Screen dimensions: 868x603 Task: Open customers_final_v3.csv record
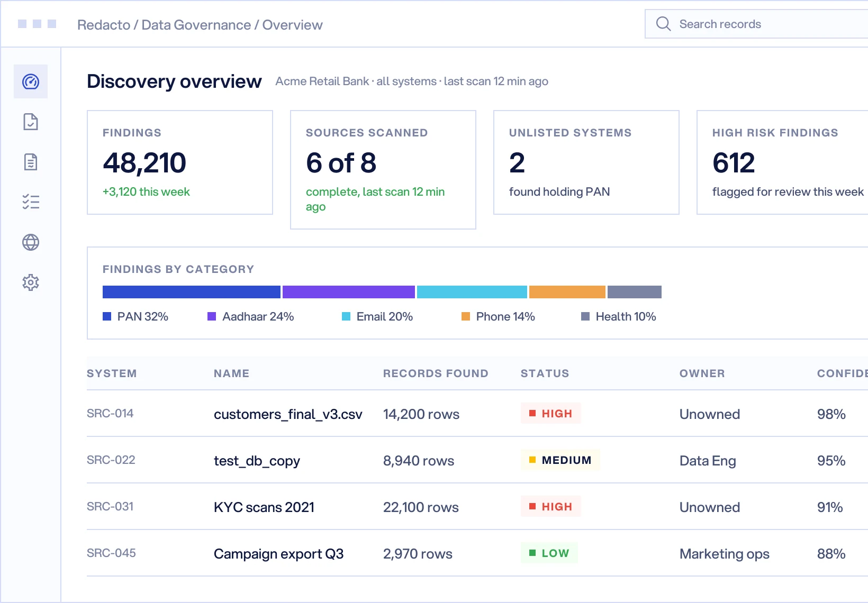pyautogui.click(x=288, y=414)
